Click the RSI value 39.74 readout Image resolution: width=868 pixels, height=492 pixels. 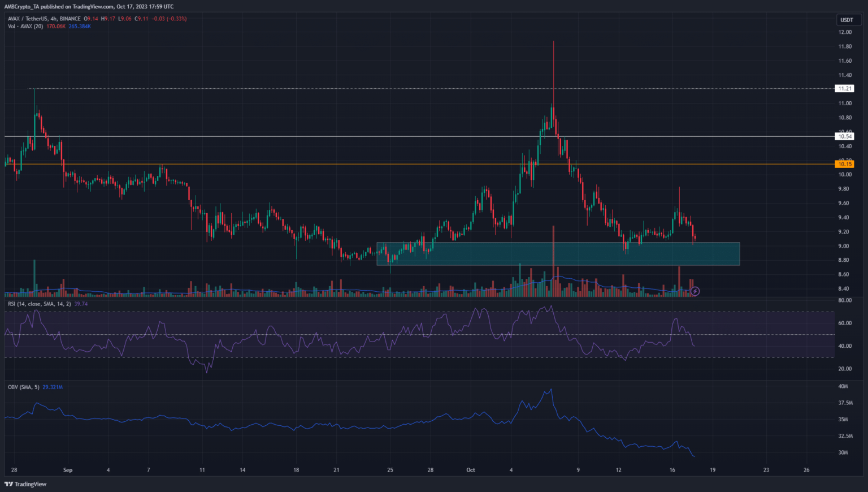pos(81,304)
